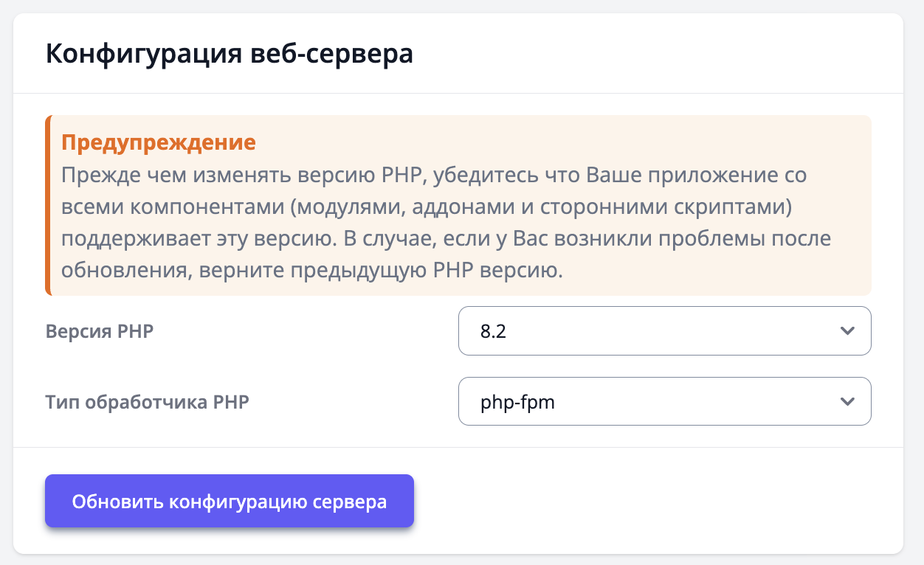Click the word Обновить on the purple button
This screenshot has width=924, height=565.
tap(117, 502)
